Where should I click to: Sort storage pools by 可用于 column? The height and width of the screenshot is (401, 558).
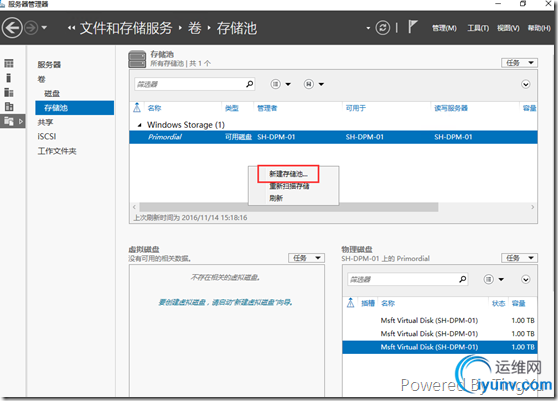pyautogui.click(x=356, y=108)
